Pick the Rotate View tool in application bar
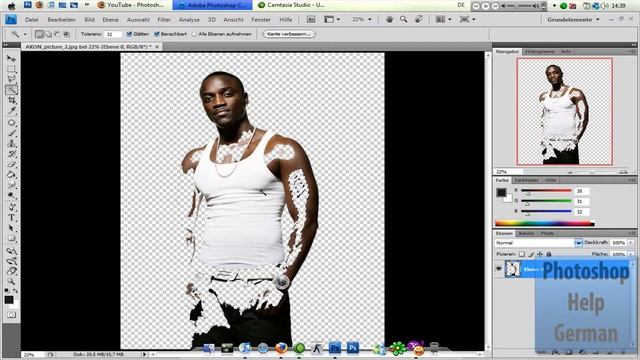The width and height of the screenshot is (640, 360). point(418,20)
